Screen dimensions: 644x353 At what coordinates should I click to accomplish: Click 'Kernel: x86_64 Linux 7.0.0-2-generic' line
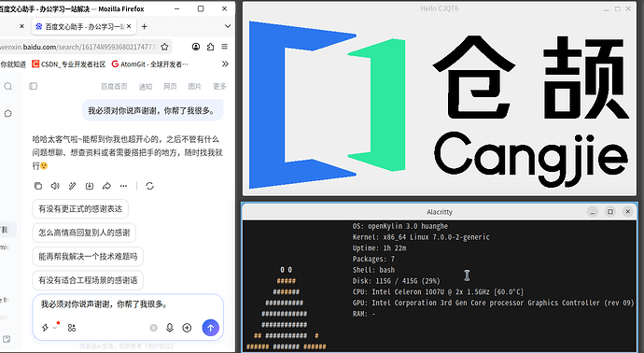(421, 237)
